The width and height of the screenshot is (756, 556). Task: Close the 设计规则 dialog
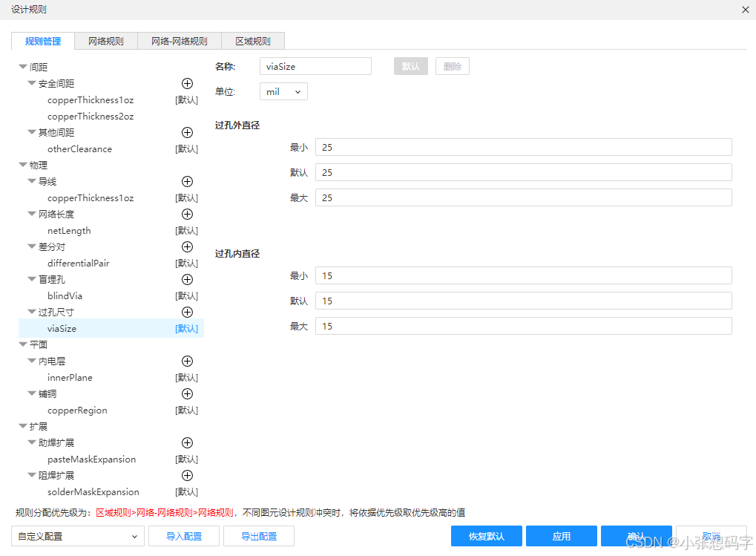click(746, 10)
